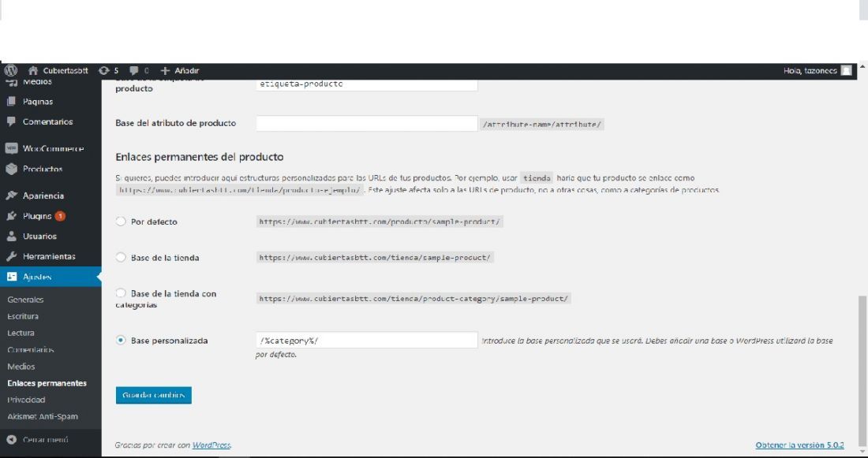868x458 pixels.
Task: Open the updates icon showing 5
Action: click(x=103, y=71)
